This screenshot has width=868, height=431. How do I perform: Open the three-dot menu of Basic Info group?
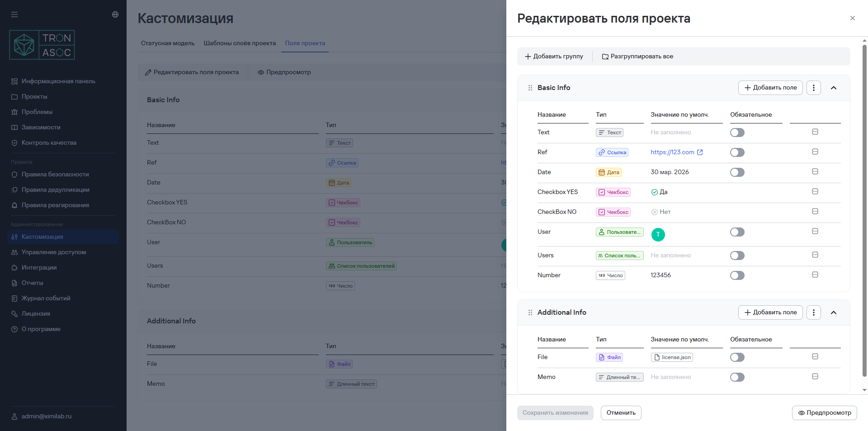click(813, 87)
